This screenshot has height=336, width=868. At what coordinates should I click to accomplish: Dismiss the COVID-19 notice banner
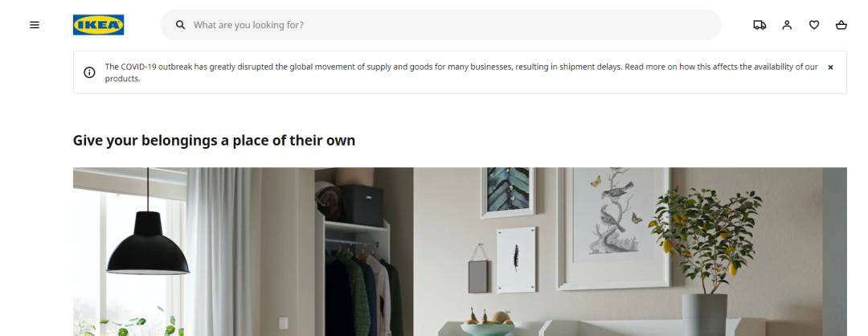pyautogui.click(x=830, y=67)
